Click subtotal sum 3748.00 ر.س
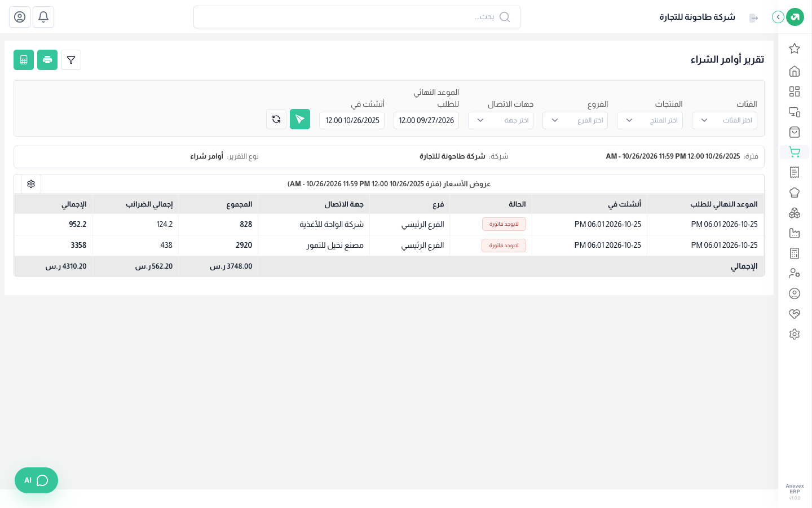The image size is (812, 508). pos(231,266)
